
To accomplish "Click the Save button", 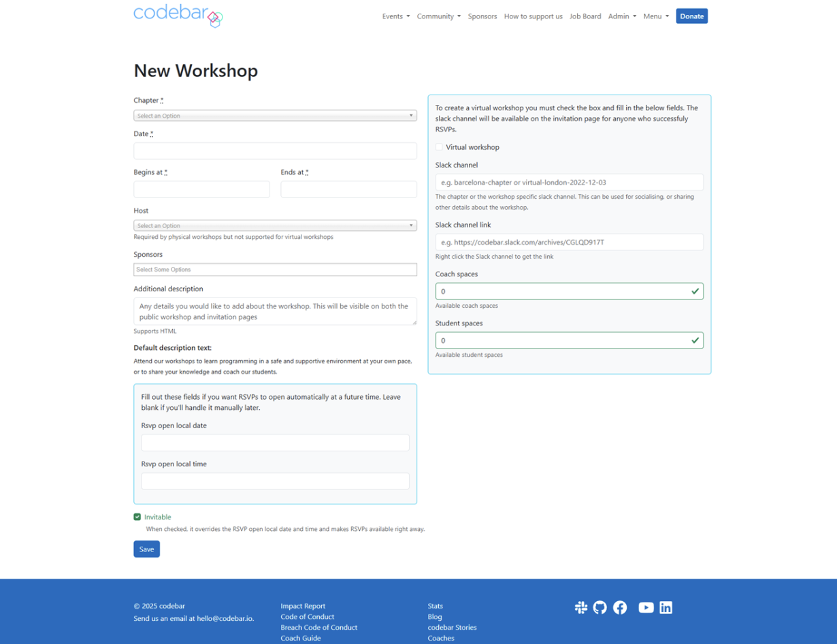I will pyautogui.click(x=146, y=549).
